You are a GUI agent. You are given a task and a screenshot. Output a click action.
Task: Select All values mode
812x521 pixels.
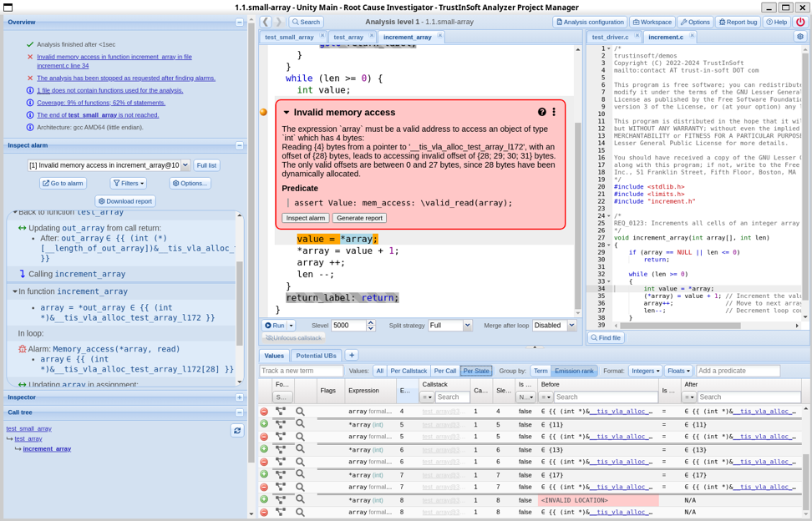379,371
